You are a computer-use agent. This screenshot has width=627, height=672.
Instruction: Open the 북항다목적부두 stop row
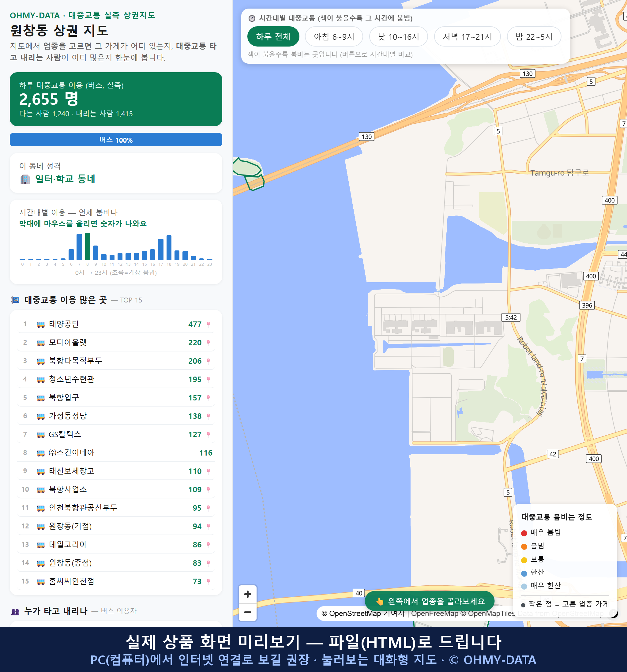click(x=116, y=361)
